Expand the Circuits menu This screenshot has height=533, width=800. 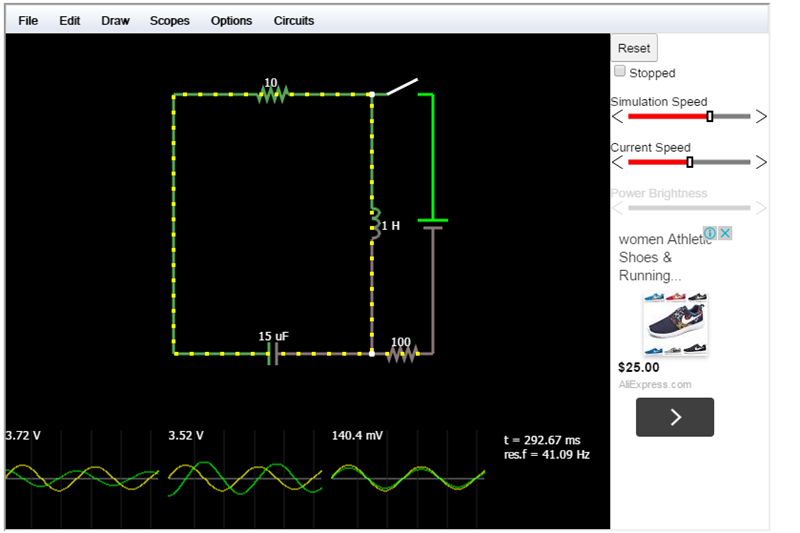click(x=293, y=20)
